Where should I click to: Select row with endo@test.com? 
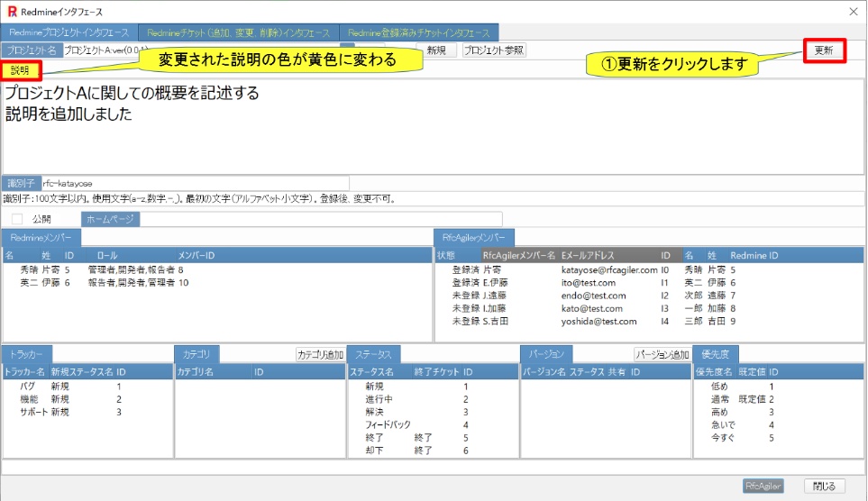point(649,296)
